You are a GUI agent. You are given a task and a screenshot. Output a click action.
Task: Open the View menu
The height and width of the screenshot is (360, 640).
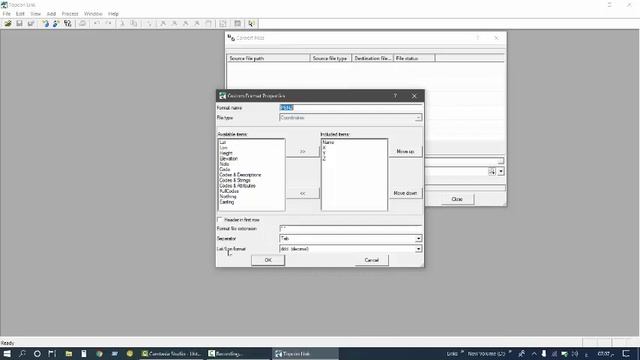[36, 14]
